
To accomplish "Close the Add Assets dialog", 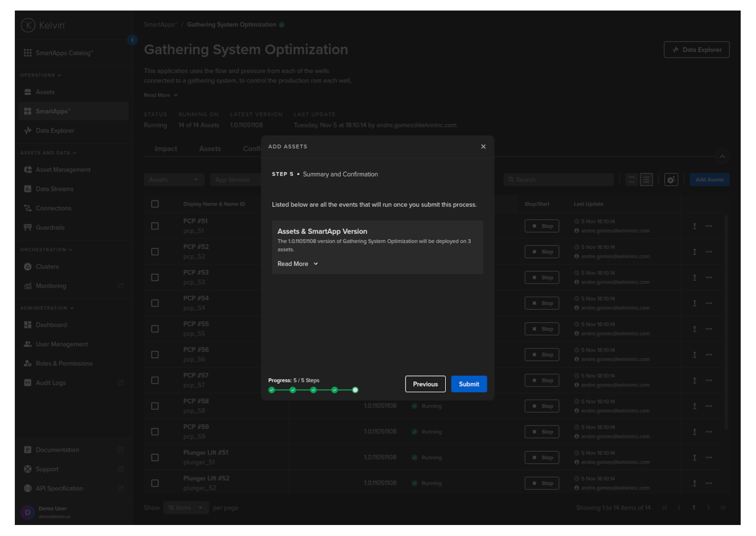I will [x=483, y=146].
